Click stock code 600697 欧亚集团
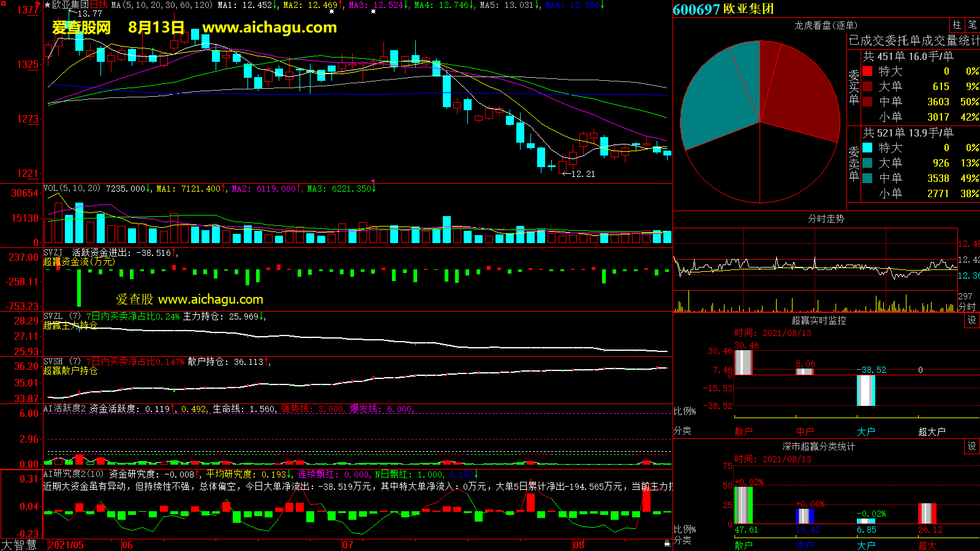Screen dimensions: 980x551 (x=723, y=9)
